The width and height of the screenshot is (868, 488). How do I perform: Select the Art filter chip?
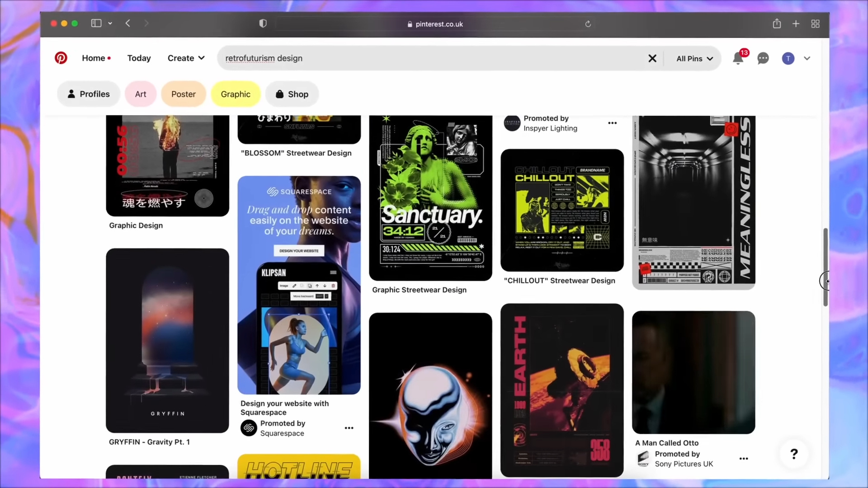[x=141, y=94]
